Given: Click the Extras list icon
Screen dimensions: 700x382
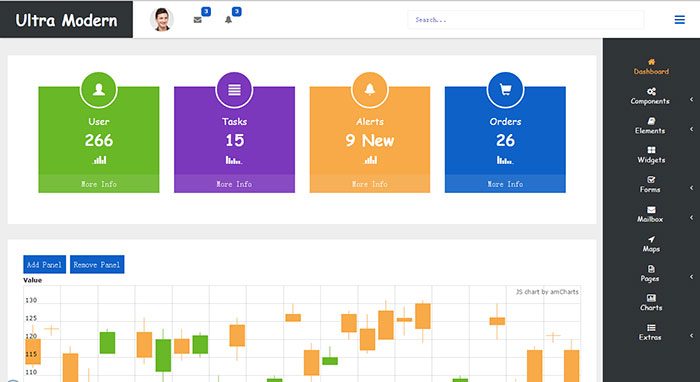Looking at the screenshot, I should coord(651,328).
